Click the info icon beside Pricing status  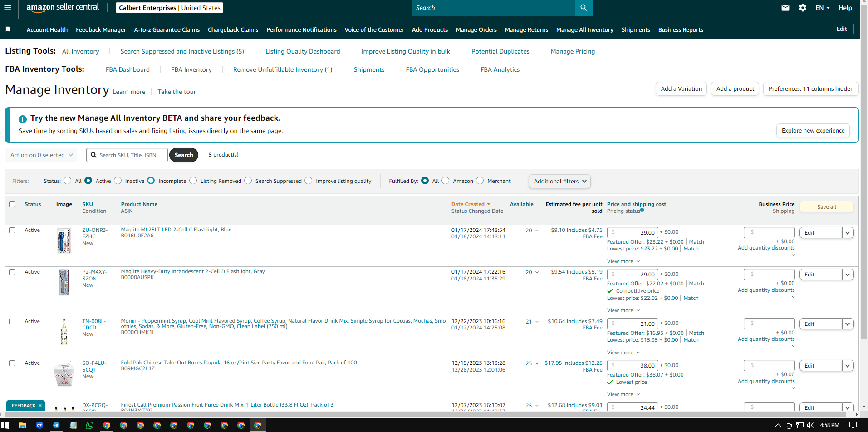[x=642, y=210]
